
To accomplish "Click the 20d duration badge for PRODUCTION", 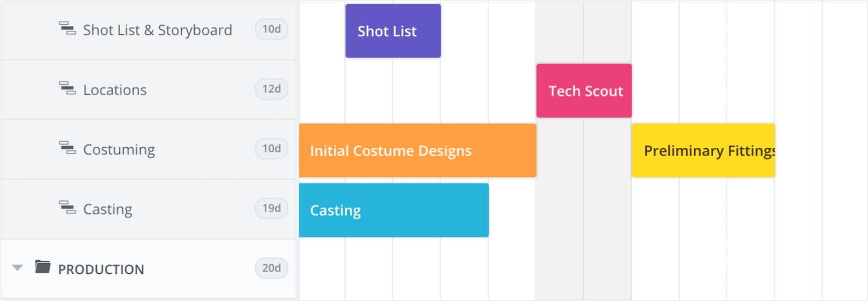I will tap(272, 267).
